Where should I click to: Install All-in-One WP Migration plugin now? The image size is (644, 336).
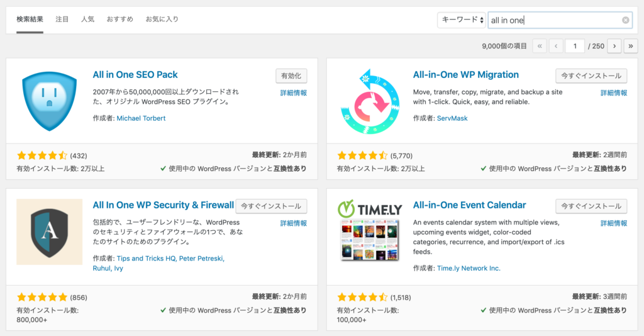(591, 76)
